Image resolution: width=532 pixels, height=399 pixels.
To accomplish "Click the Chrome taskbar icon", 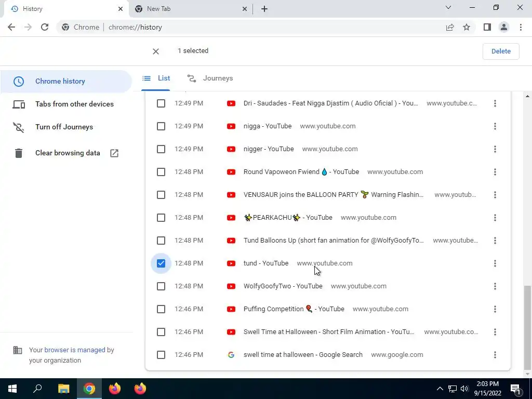I will pyautogui.click(x=89, y=389).
